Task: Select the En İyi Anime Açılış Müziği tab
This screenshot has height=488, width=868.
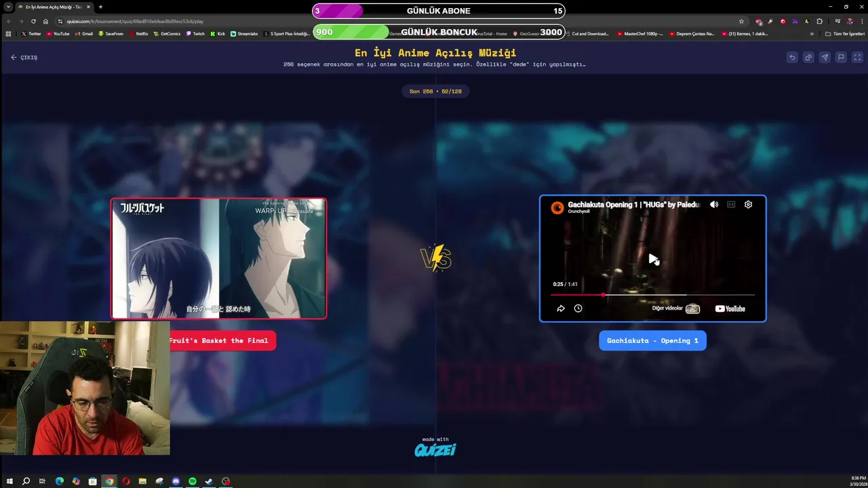Action: [x=53, y=7]
